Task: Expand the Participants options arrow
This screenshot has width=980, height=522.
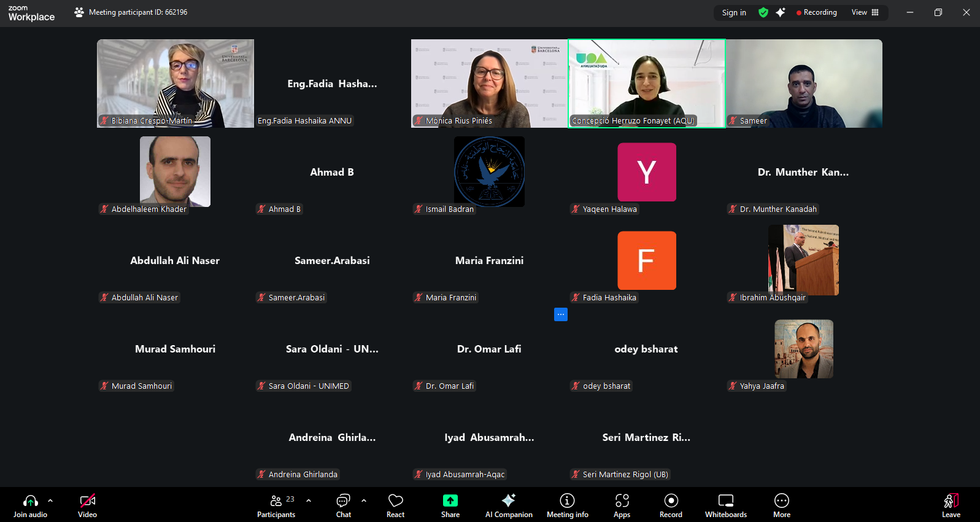Action: (309, 501)
